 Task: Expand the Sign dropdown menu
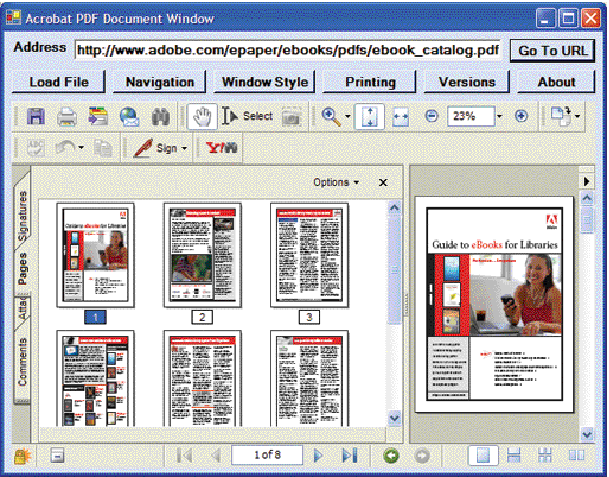pyautogui.click(x=184, y=148)
